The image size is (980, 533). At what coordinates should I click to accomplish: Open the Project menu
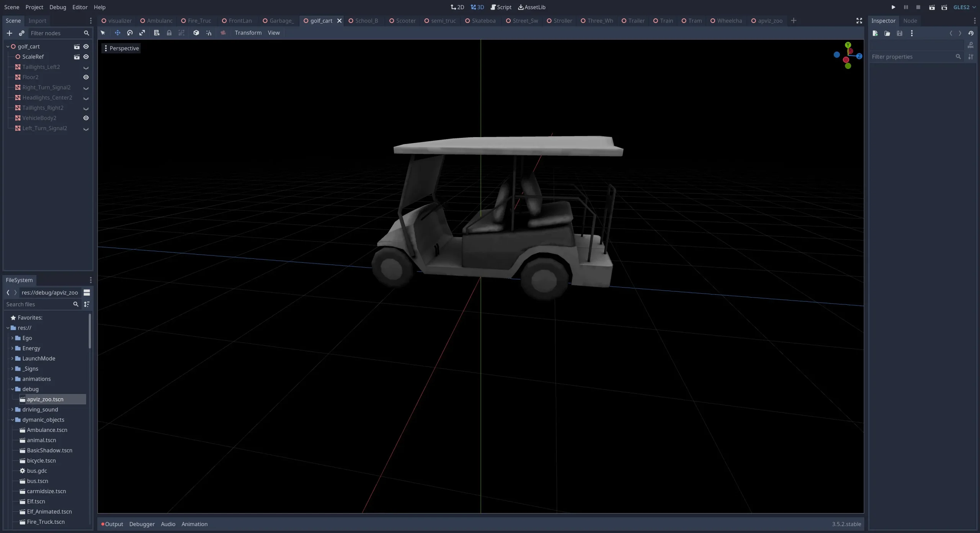click(x=34, y=7)
